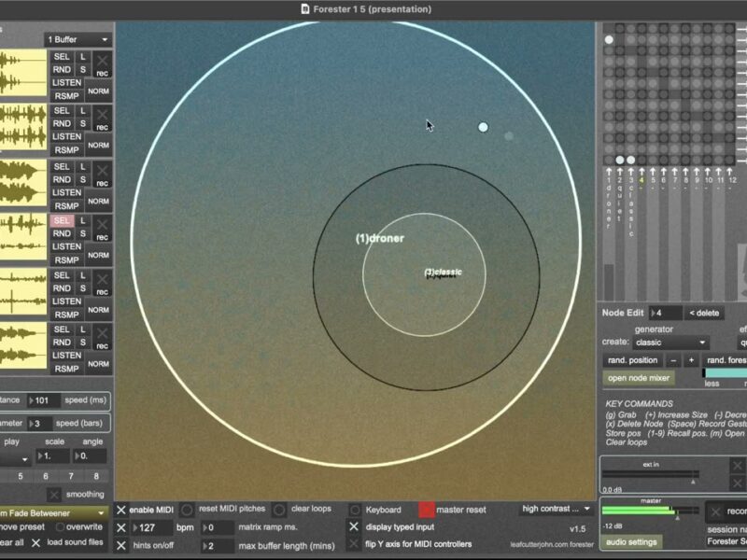Click the bright white node dot on canvas
747x560 pixels.
[483, 127]
